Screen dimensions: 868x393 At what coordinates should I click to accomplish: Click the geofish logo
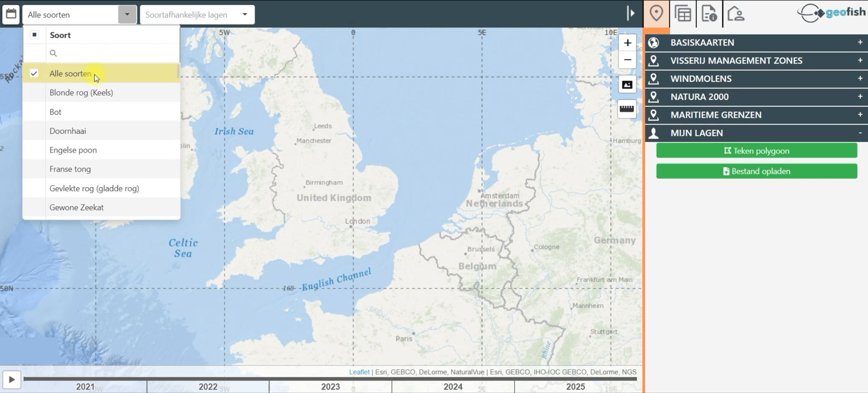coord(831,13)
